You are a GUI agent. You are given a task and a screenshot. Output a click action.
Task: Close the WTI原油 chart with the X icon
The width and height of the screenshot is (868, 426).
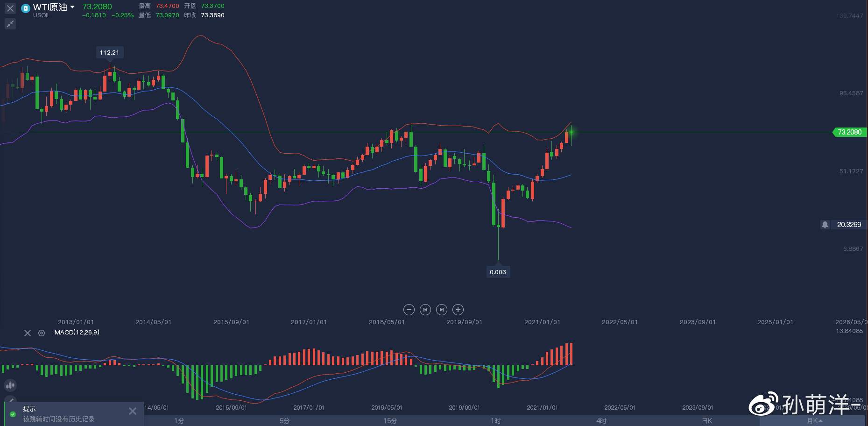(10, 8)
